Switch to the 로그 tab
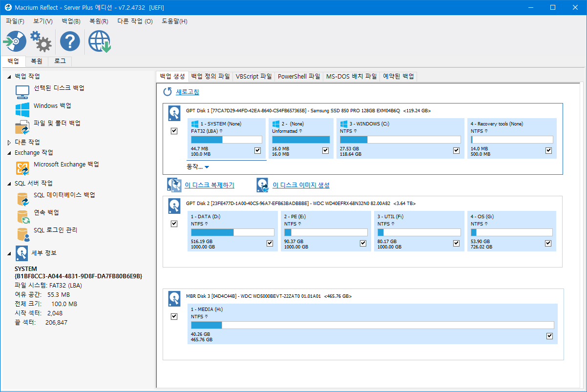 click(x=60, y=62)
